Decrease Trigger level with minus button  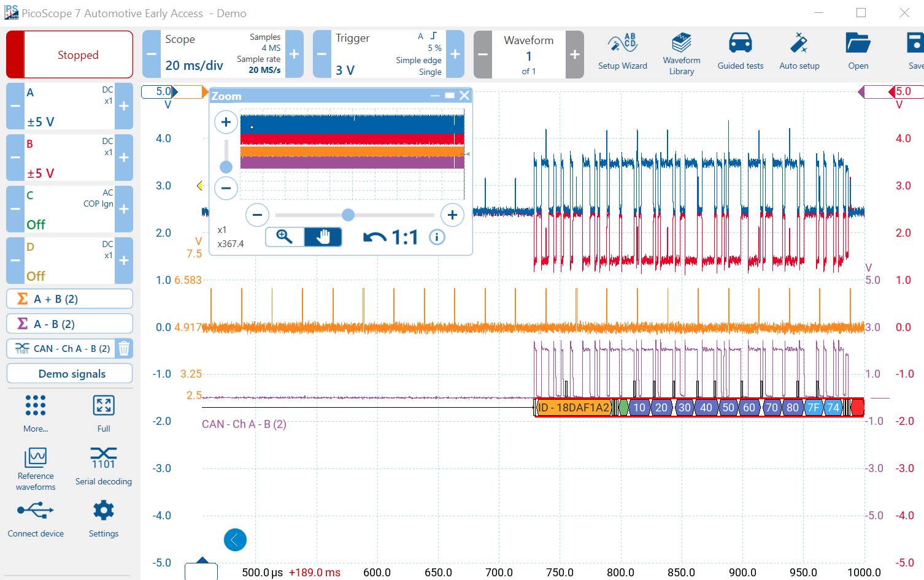(x=322, y=54)
